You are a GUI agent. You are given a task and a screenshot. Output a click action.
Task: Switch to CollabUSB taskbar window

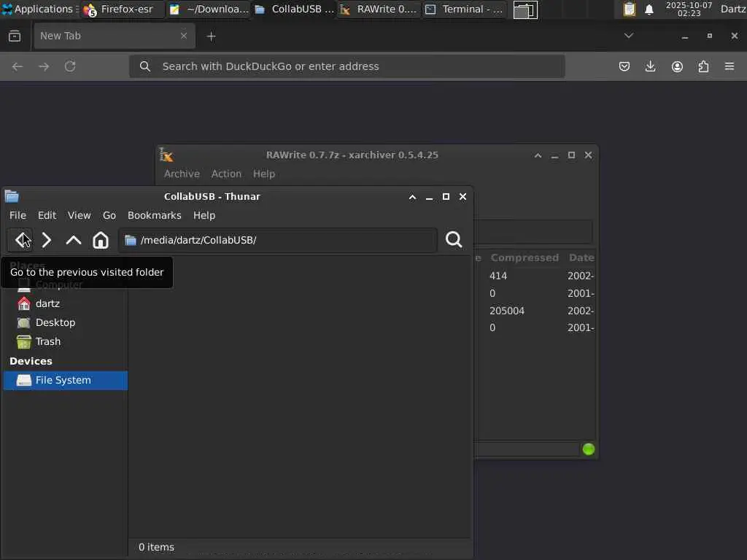click(x=295, y=9)
